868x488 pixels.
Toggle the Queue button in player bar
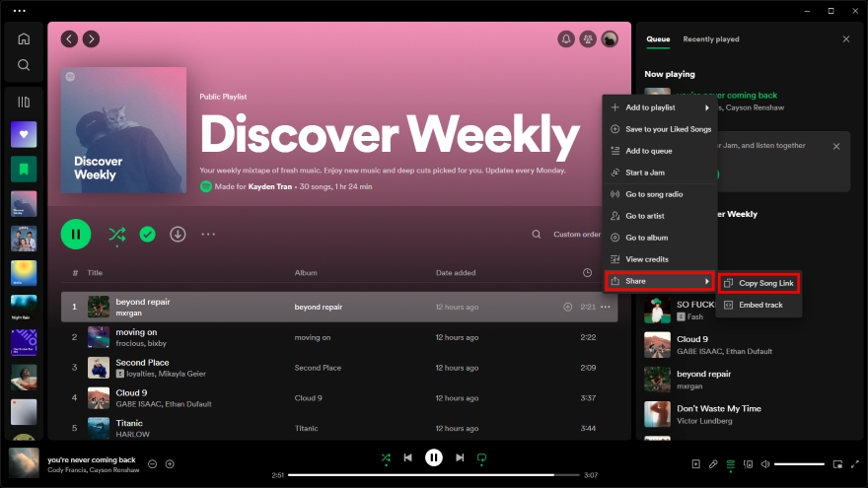click(x=731, y=464)
